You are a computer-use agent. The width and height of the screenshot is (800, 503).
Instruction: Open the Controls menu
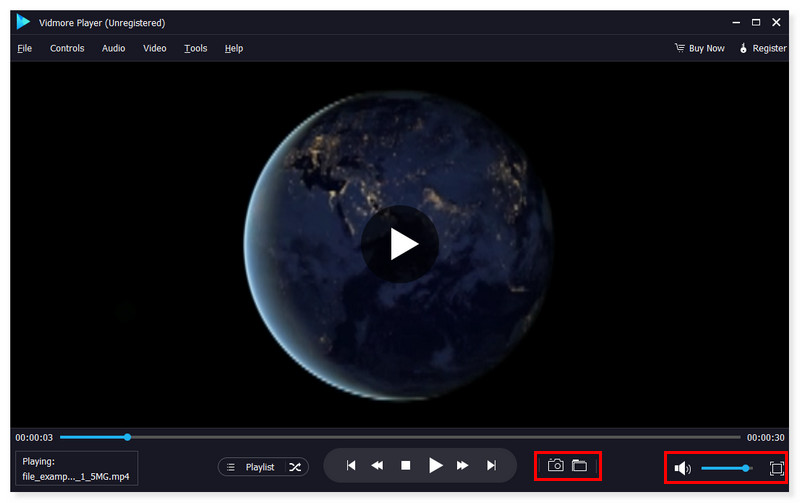(x=67, y=48)
